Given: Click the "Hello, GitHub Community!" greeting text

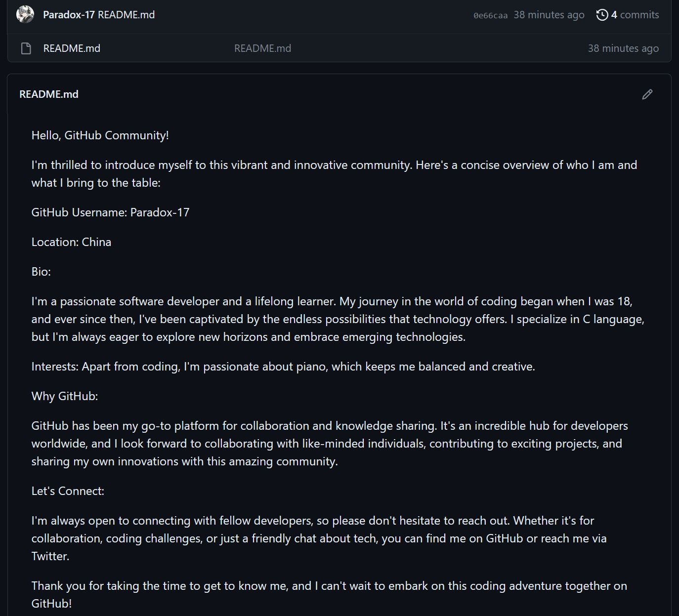Looking at the screenshot, I should tap(100, 135).
